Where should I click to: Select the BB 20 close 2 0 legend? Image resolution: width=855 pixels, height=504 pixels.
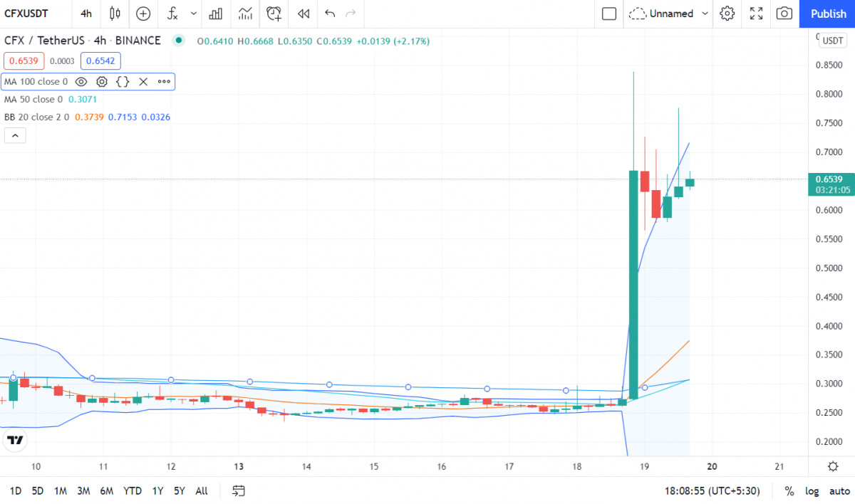point(37,117)
